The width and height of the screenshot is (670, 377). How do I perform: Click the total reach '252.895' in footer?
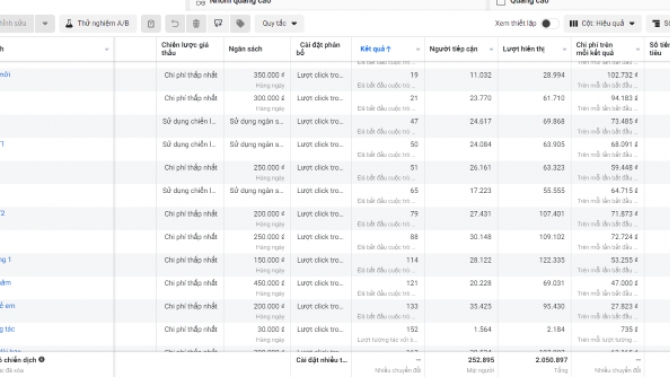481,360
